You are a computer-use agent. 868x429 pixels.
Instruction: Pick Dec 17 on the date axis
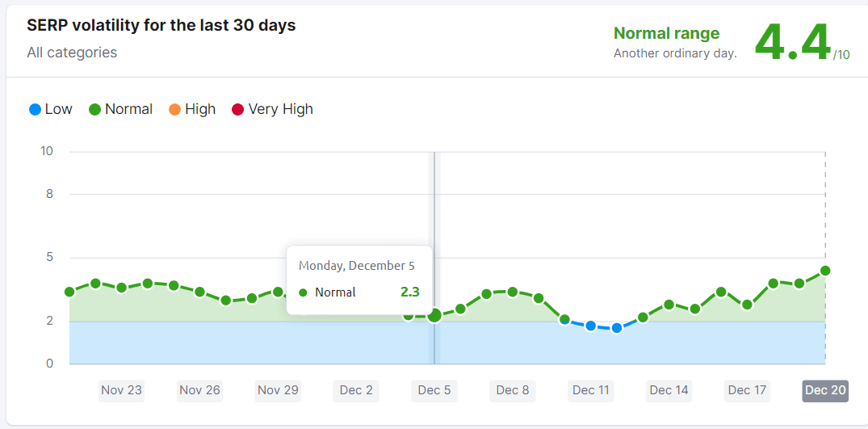tap(747, 390)
